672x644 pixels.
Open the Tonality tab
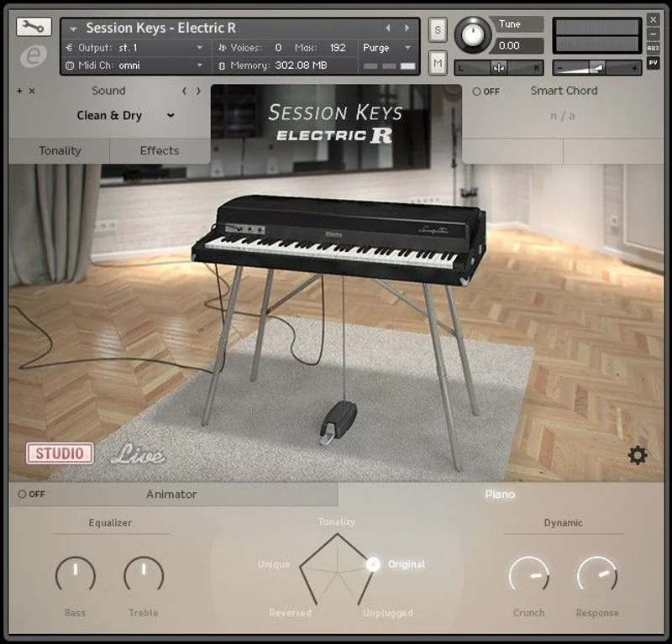click(60, 151)
